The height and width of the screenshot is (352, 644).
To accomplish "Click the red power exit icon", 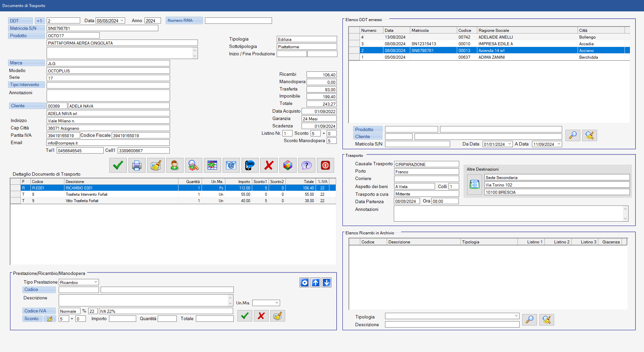I will [x=325, y=165].
